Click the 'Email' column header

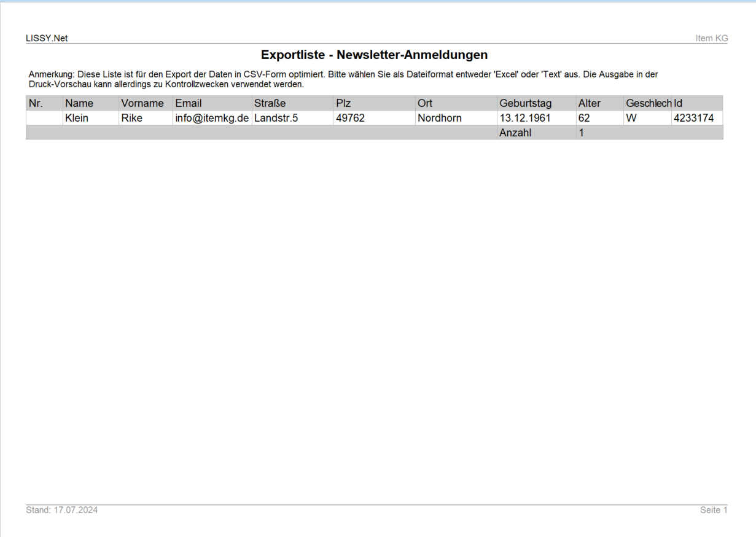pyautogui.click(x=212, y=103)
